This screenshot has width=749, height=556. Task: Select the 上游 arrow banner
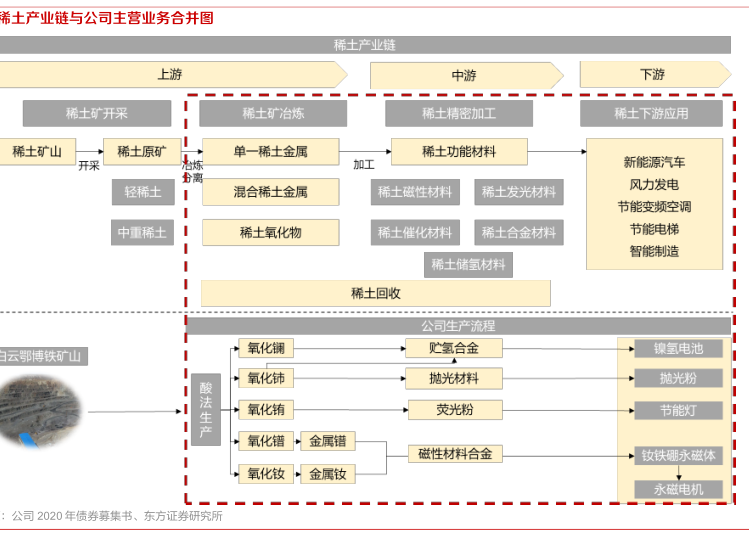pyautogui.click(x=170, y=75)
